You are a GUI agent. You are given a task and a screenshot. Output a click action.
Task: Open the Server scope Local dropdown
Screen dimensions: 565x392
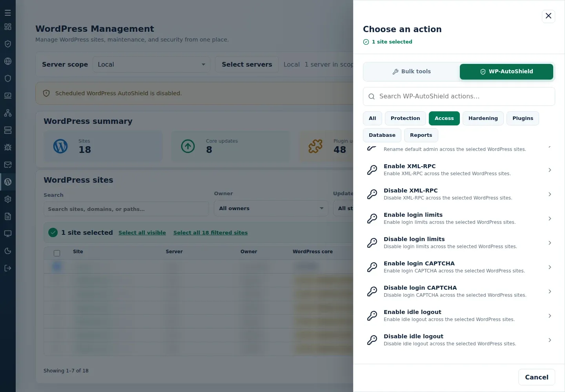(151, 64)
